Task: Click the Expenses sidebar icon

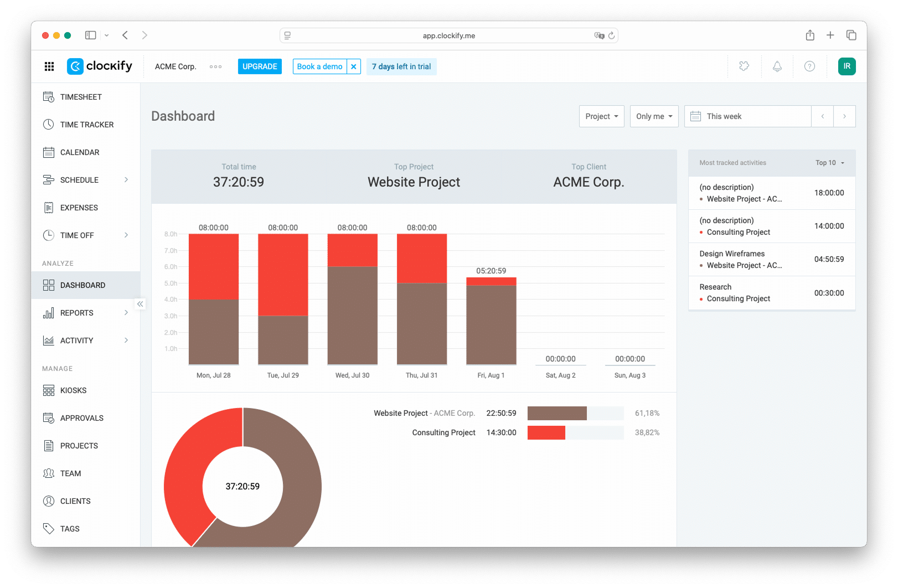Action: (49, 208)
